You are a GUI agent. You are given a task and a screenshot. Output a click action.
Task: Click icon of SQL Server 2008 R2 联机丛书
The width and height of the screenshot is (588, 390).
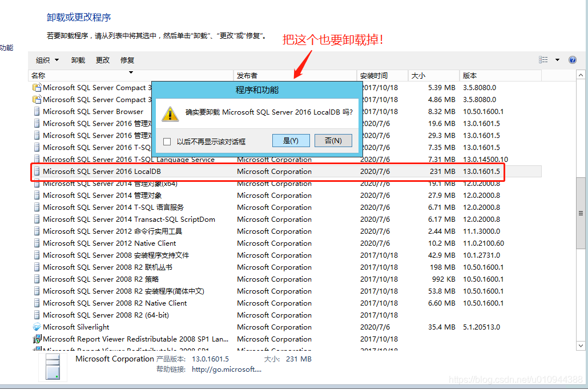[x=37, y=267]
